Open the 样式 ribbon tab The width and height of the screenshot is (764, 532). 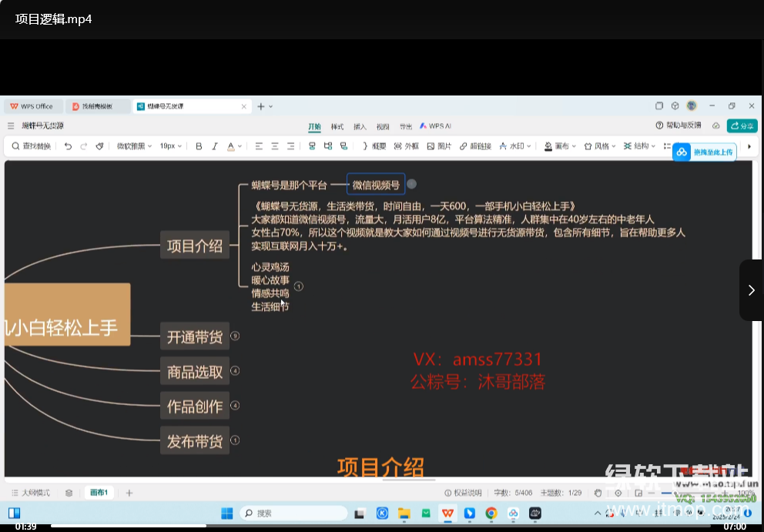[x=337, y=126]
